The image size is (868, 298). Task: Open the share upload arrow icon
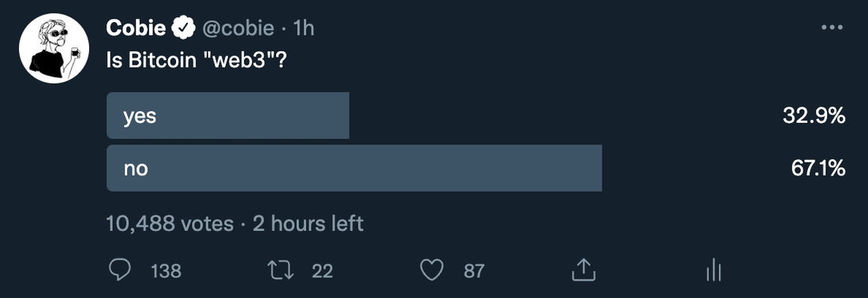click(583, 270)
